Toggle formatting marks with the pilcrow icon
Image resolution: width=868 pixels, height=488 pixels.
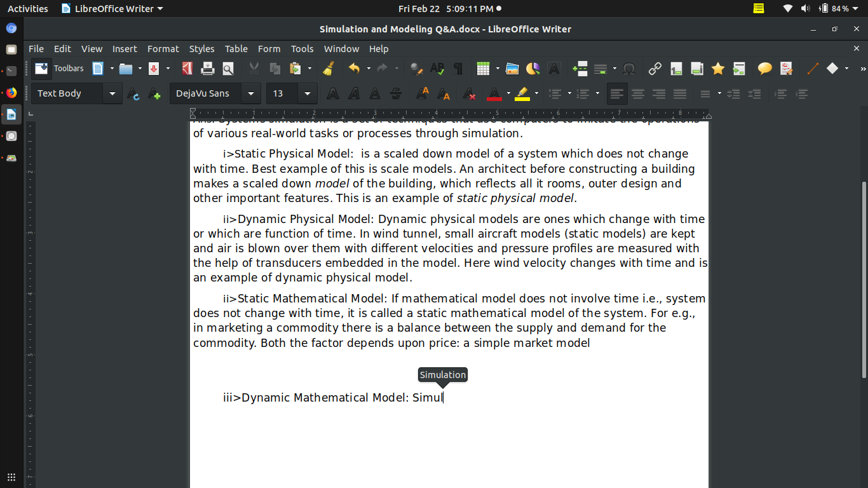coord(458,69)
